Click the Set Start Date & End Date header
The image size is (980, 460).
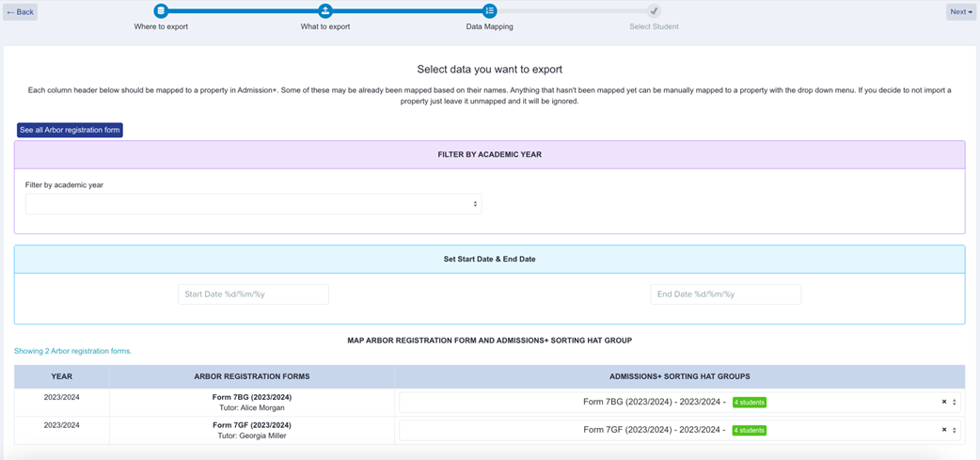click(x=489, y=260)
